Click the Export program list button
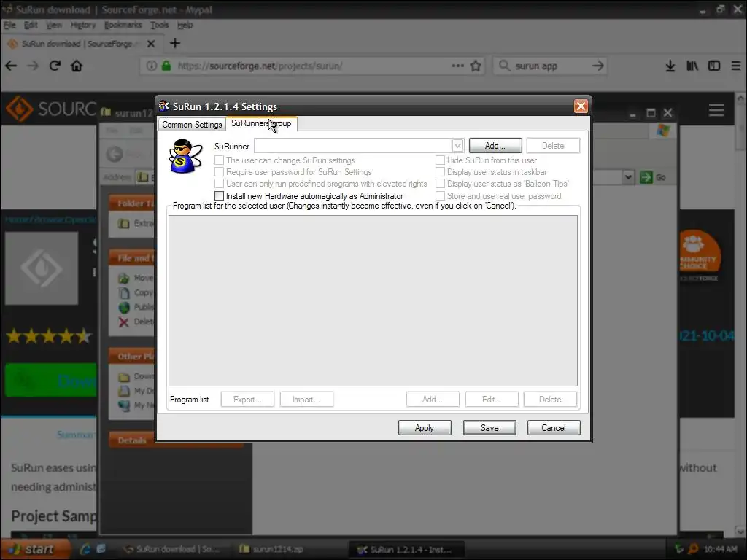The width and height of the screenshot is (747, 560). coord(247,400)
